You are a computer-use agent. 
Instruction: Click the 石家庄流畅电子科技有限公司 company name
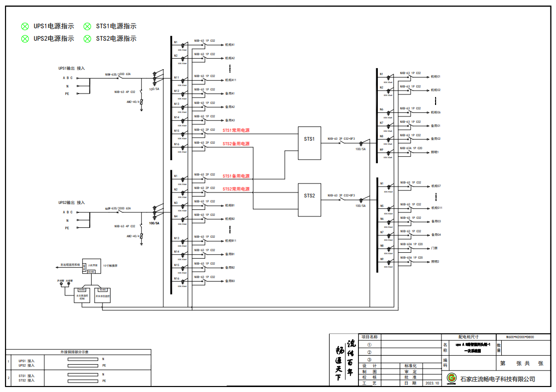[x=498, y=379]
